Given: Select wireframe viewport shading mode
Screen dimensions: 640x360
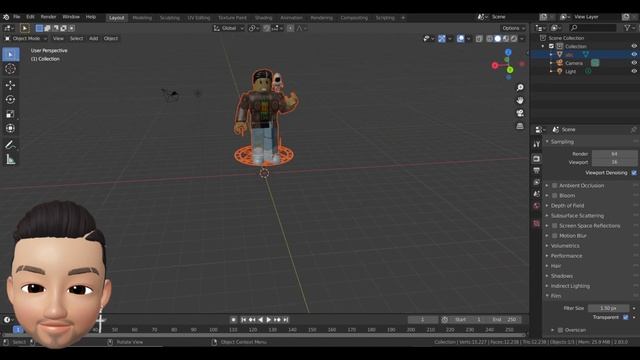Looking at the screenshot, I should pos(489,39).
